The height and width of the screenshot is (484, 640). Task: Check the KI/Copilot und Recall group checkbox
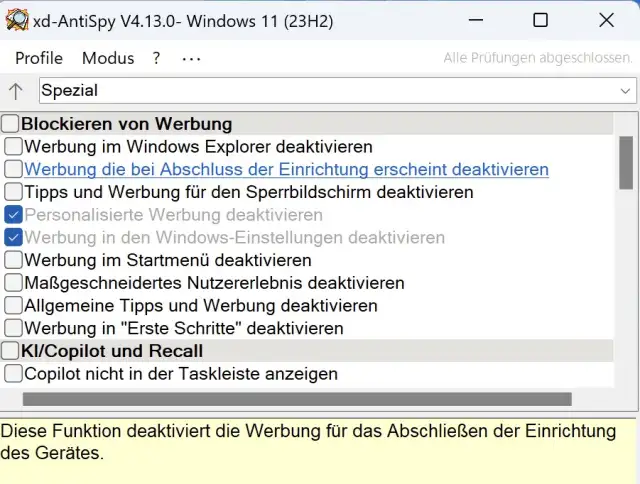(10, 351)
